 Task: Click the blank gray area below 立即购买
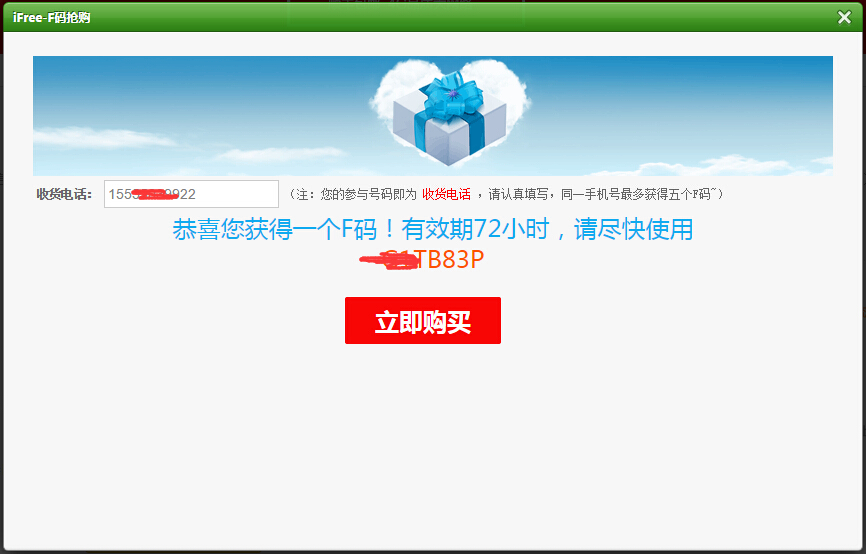pos(432,442)
